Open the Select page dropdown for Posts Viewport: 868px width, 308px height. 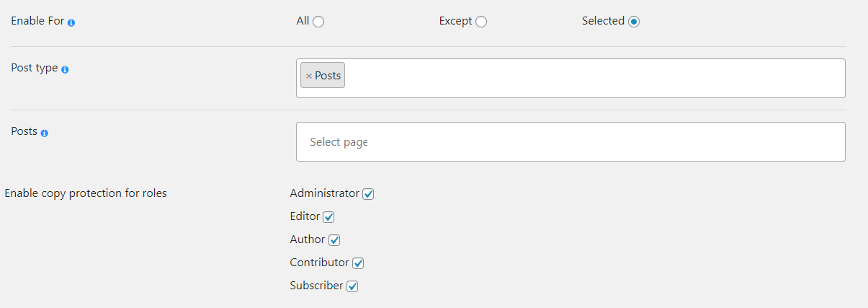(571, 142)
